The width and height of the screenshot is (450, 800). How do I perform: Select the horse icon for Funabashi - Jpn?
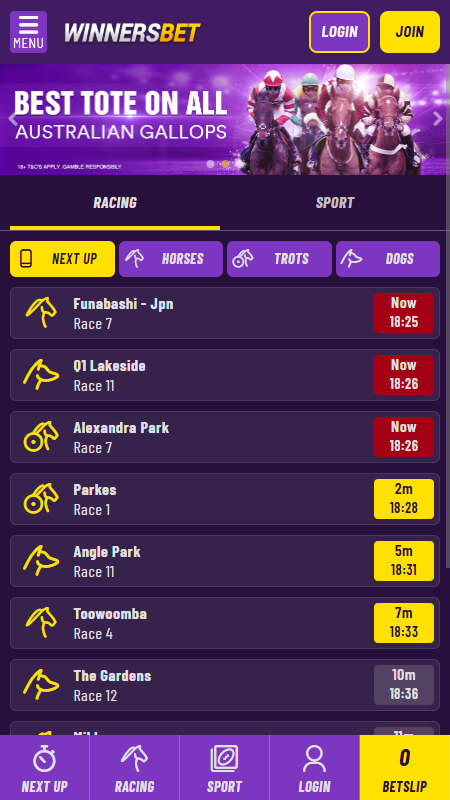point(41,313)
